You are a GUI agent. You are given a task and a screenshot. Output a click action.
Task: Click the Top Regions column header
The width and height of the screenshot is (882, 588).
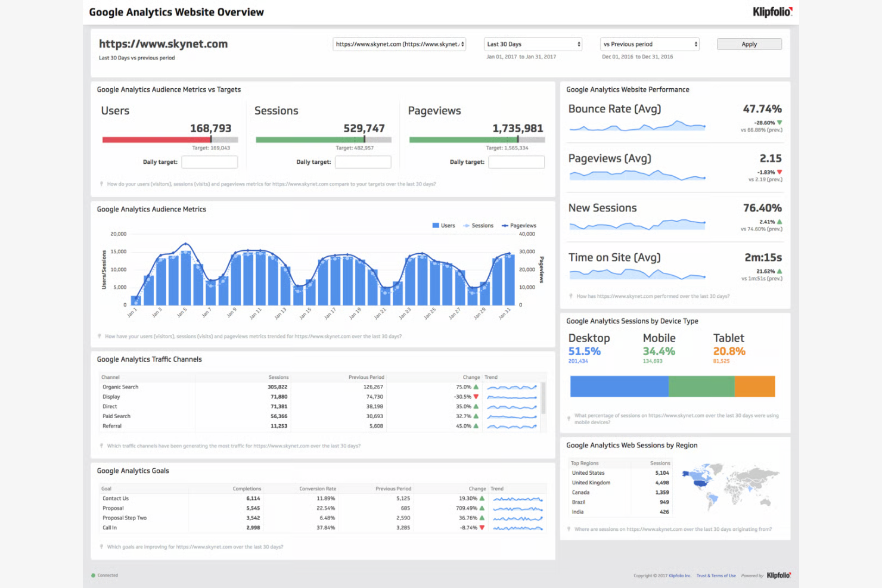tap(585, 463)
